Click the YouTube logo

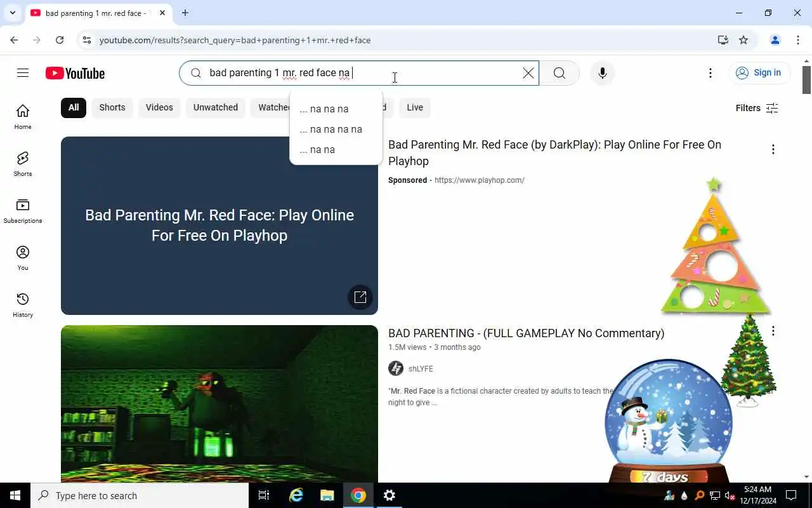point(75,74)
